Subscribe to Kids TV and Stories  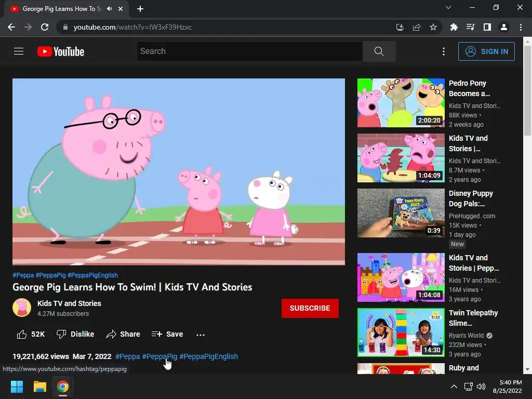point(310,308)
